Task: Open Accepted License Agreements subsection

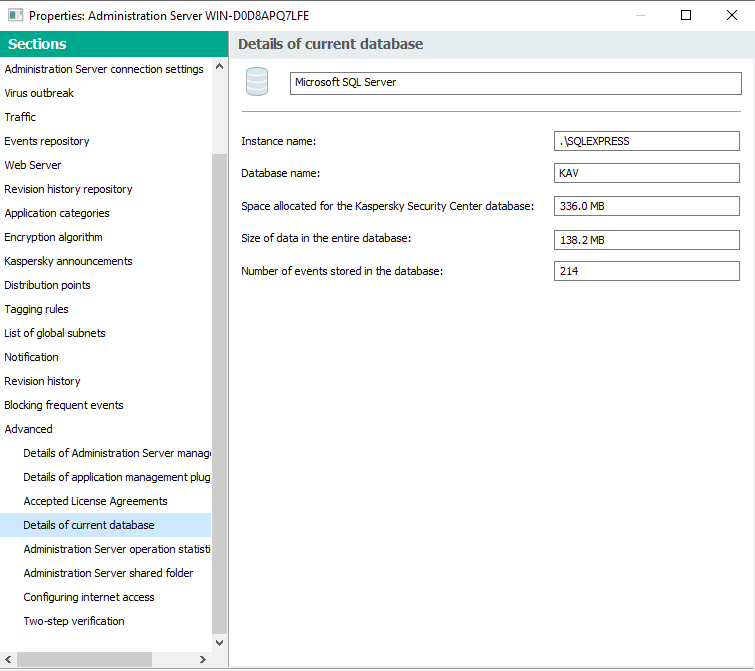Action: pos(95,501)
